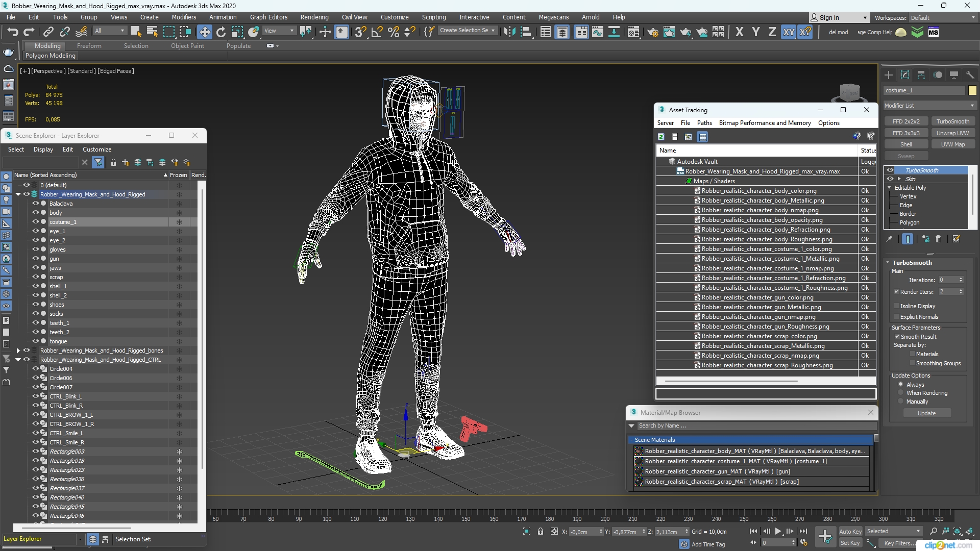Hide the Balaclava layer object
Viewport: 980px width, 551px height.
pyautogui.click(x=36, y=204)
